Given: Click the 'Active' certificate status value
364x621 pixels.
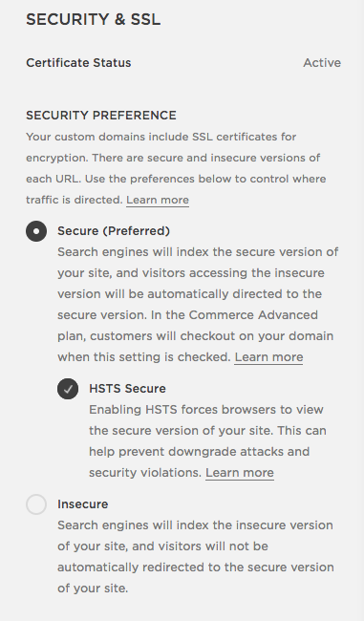Looking at the screenshot, I should (322, 63).
